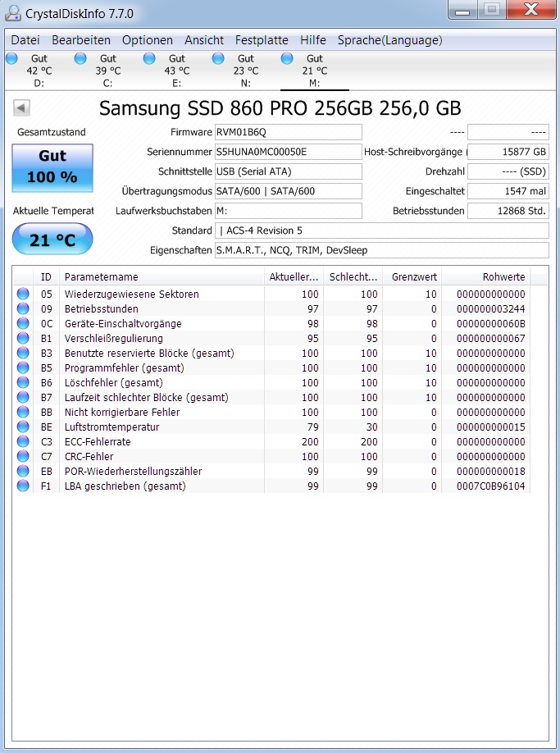Click the Grenzwert column header
Screen dimensions: 560x753
pyautogui.click(x=412, y=276)
